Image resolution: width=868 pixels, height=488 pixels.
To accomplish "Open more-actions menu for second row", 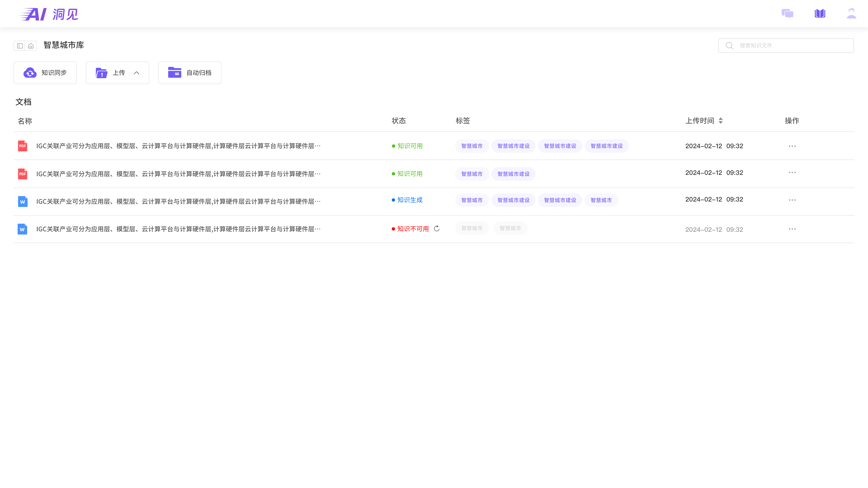I will 792,172.
